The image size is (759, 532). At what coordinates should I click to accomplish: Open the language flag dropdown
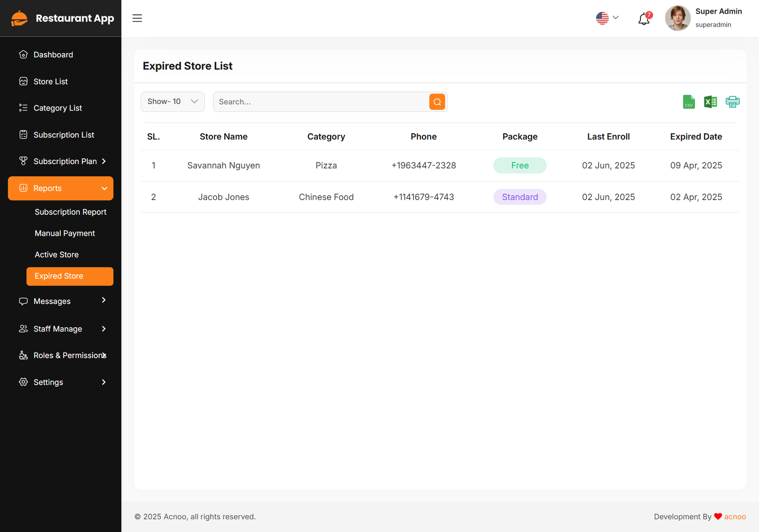(607, 18)
